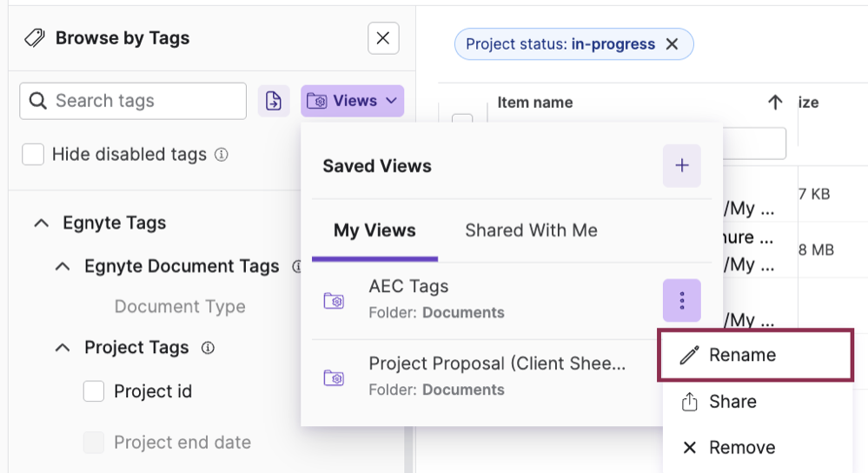868x473 pixels.
Task: Choose Share from the context menu
Action: pos(758,402)
